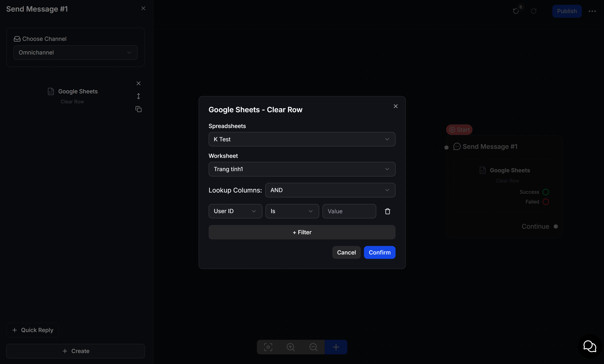Open the User ID column dropdown

click(x=235, y=211)
